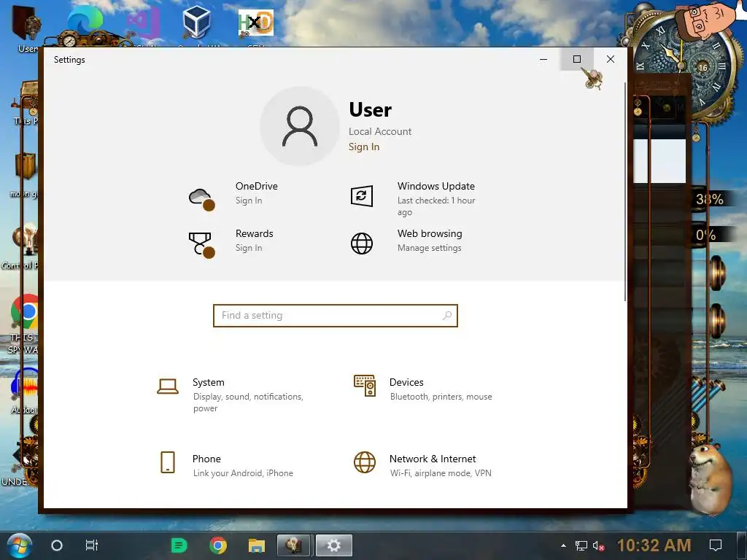This screenshot has width=747, height=560.
Task: Click the 38% gauge reading on widget
Action: pyautogui.click(x=709, y=199)
